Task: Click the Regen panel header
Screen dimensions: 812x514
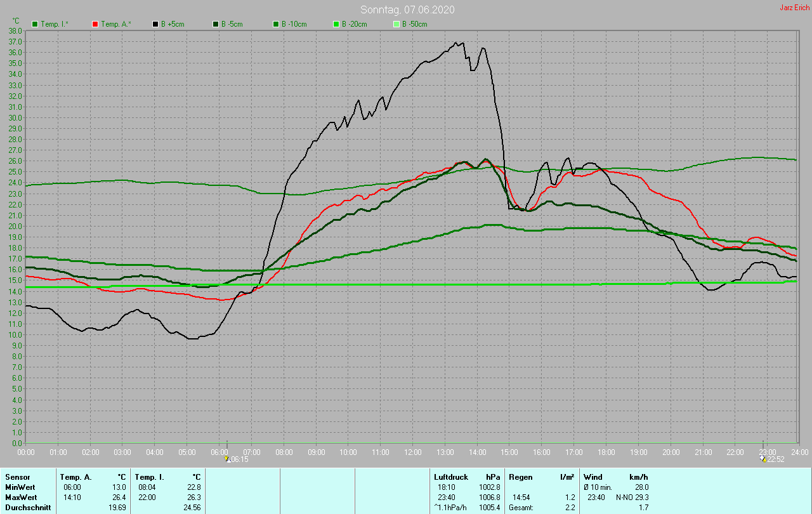Action: point(520,477)
